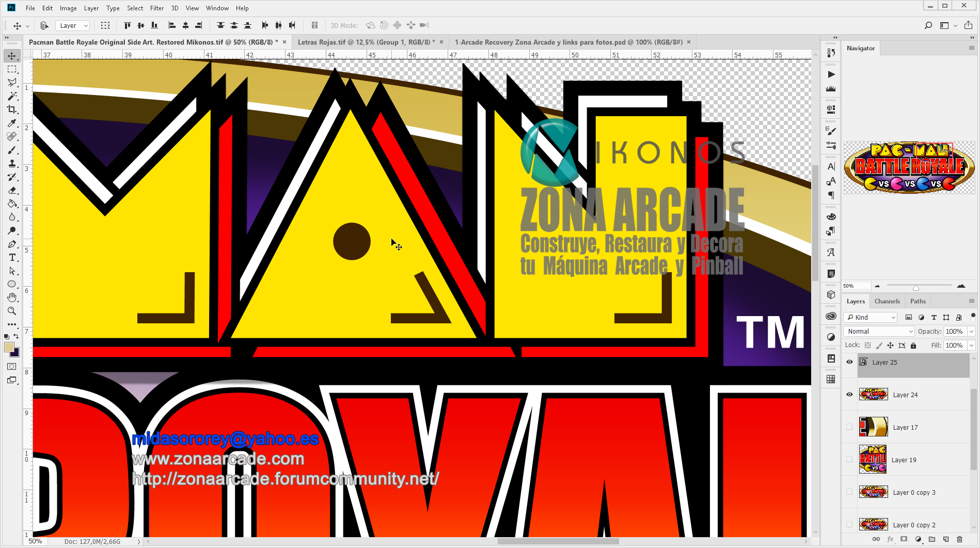Image resolution: width=980 pixels, height=548 pixels.
Task: Hide the Layer 24 layer
Action: tap(849, 394)
